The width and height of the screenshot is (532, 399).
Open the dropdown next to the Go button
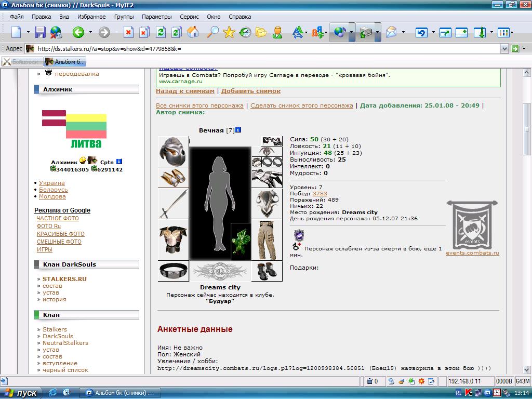(524, 48)
